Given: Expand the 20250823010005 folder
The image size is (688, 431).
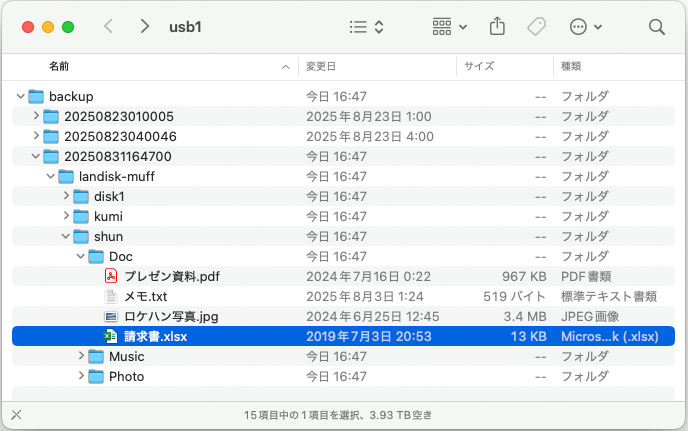Looking at the screenshot, I should (36, 116).
